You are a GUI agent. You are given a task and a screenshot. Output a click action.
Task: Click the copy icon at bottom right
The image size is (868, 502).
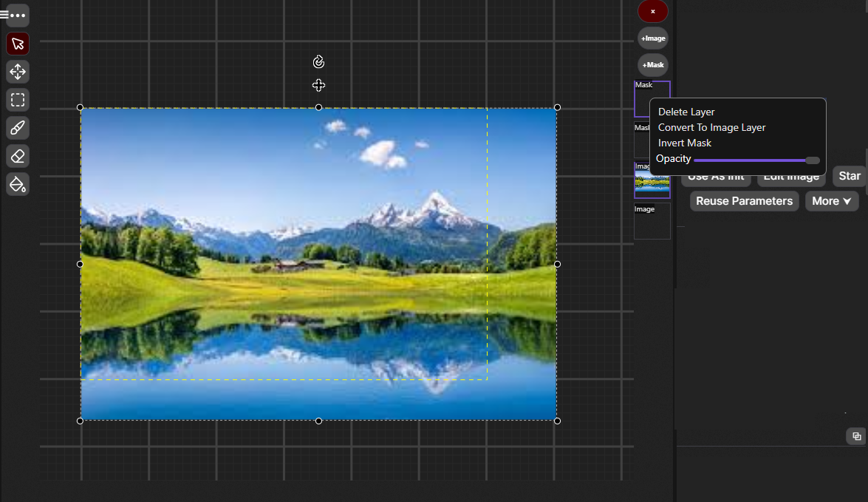[x=856, y=436]
